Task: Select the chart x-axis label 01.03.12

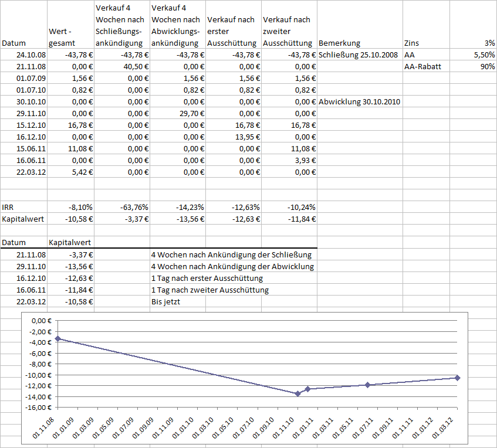Action: point(443,427)
